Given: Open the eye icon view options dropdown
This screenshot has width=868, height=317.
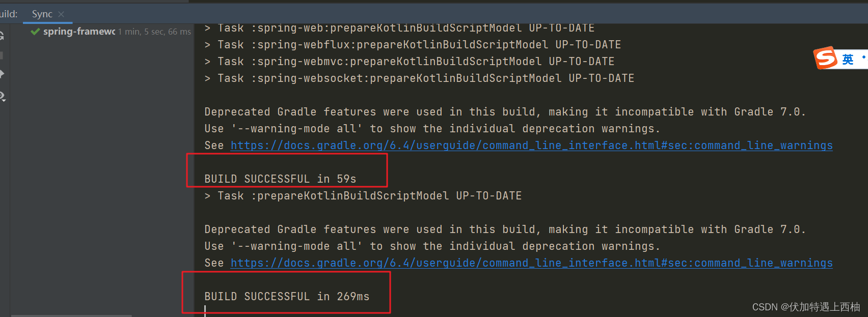Looking at the screenshot, I should tap(3, 96).
